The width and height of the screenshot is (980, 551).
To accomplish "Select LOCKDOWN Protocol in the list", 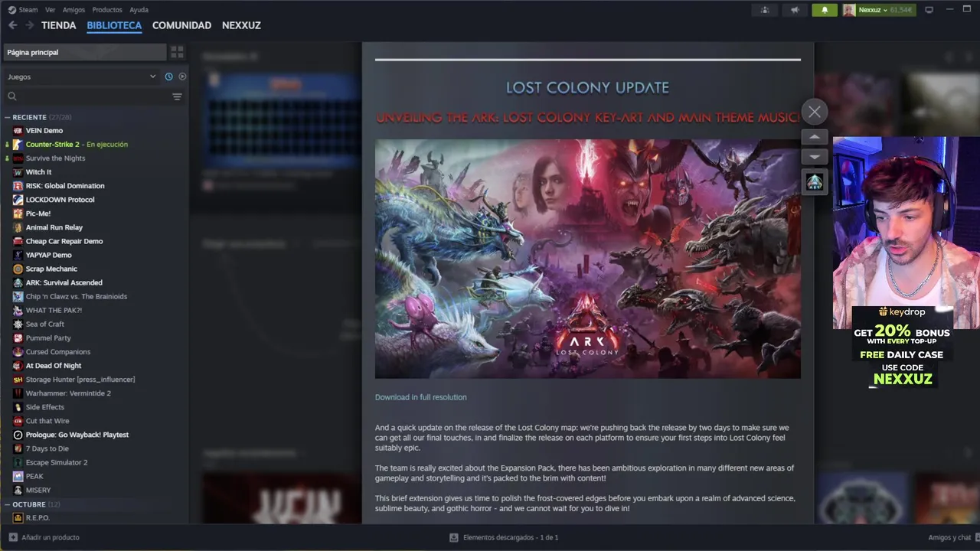I will [x=60, y=200].
